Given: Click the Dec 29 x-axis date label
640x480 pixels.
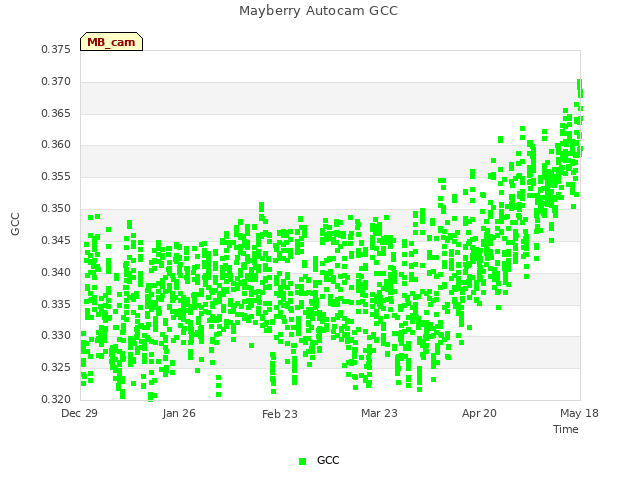Looking at the screenshot, I should [79, 413].
